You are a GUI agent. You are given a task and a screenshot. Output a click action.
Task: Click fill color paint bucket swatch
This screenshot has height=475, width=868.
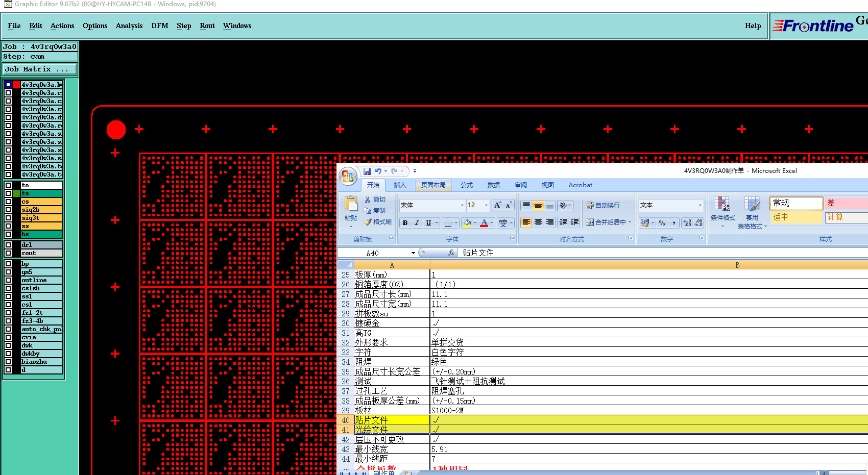click(x=467, y=223)
